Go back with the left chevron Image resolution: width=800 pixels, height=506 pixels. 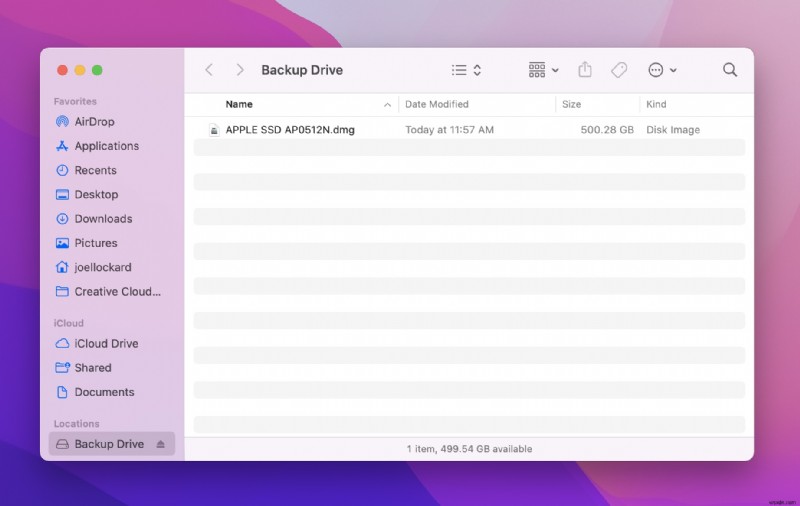point(209,70)
